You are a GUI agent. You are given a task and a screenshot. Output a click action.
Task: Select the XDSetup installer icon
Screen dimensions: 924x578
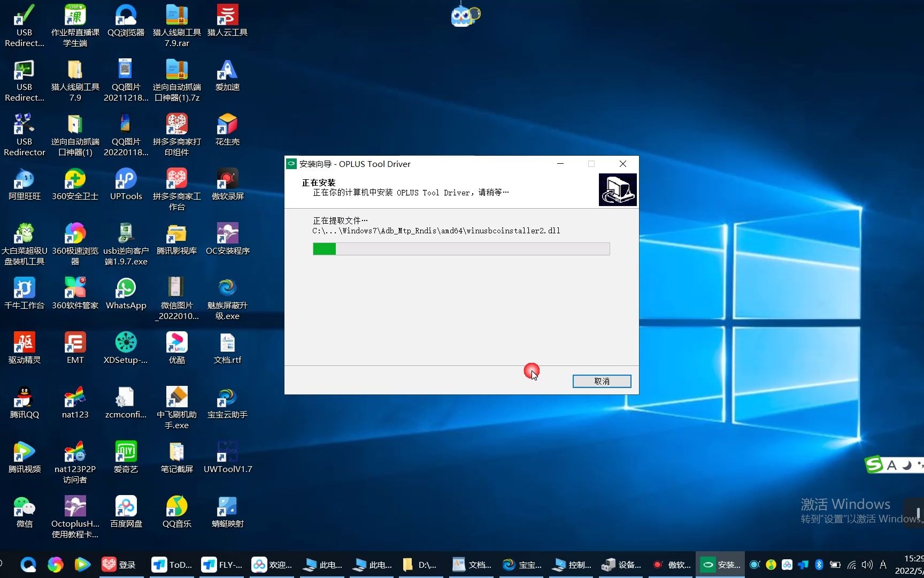click(126, 348)
